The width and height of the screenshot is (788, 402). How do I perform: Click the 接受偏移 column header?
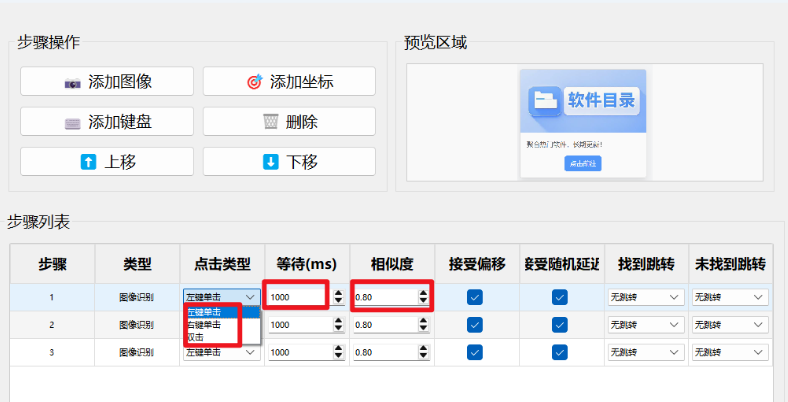477,264
